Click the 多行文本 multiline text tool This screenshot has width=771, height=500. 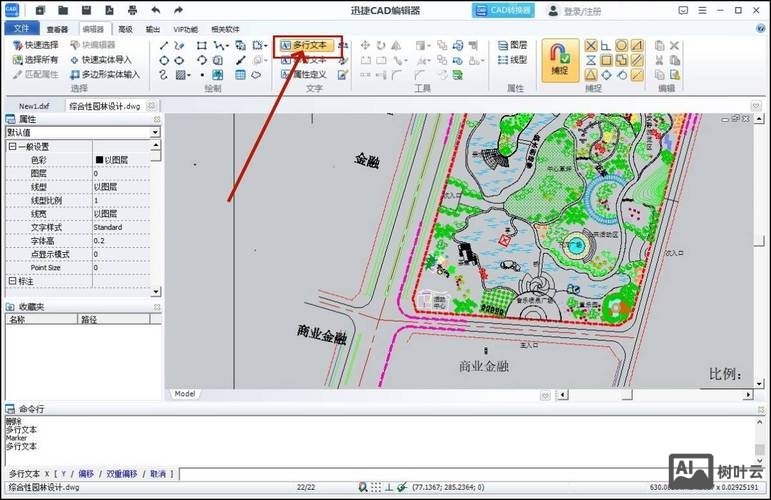click(x=309, y=45)
